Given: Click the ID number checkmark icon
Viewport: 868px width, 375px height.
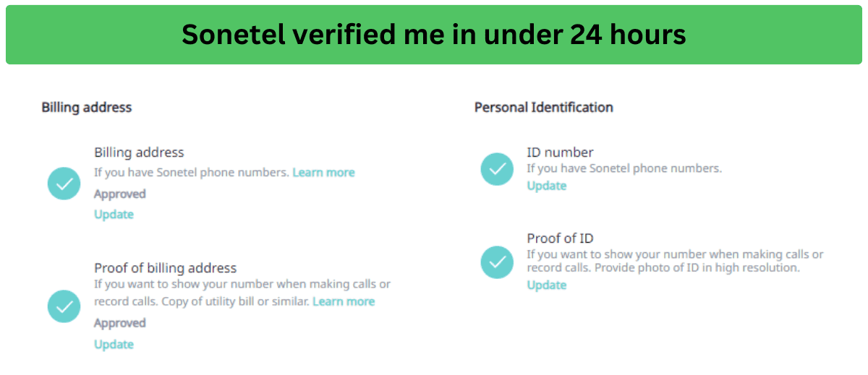Looking at the screenshot, I should (497, 169).
